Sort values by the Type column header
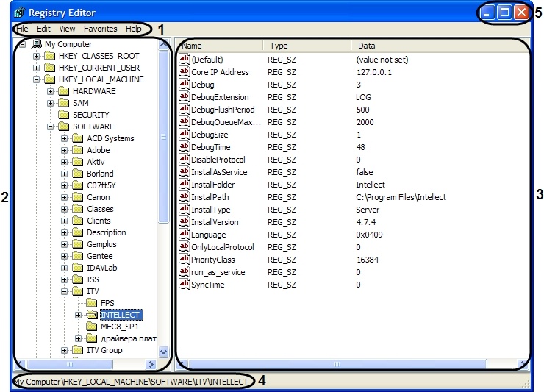The image size is (544, 392). 307,46
